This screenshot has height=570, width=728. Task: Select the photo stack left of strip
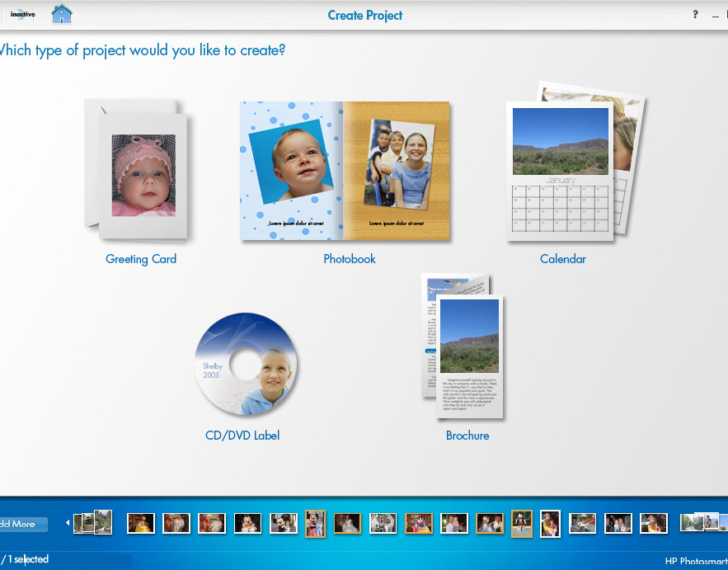tap(93, 523)
